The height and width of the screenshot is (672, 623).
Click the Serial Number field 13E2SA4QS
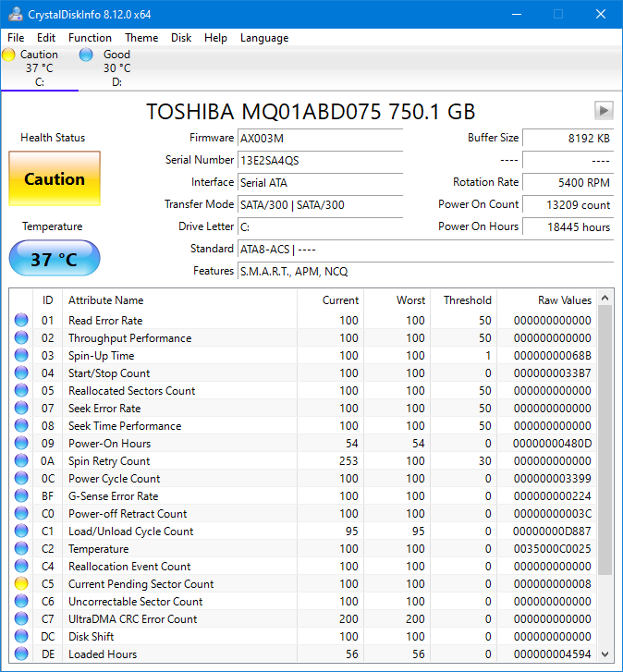pos(320,161)
